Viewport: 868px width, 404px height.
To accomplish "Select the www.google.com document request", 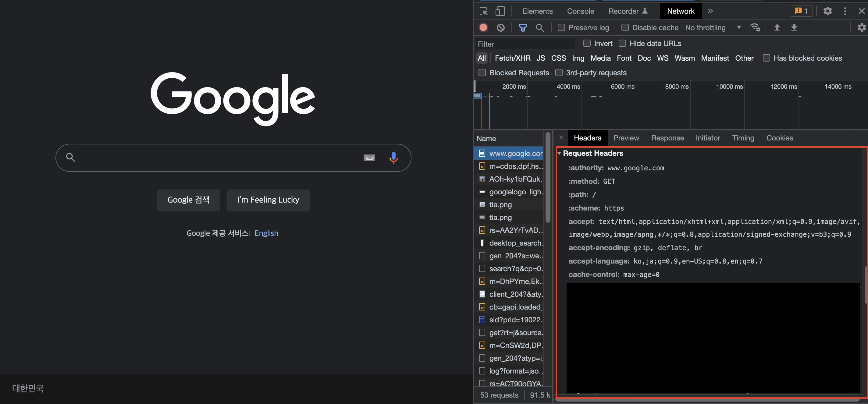I will coord(509,153).
